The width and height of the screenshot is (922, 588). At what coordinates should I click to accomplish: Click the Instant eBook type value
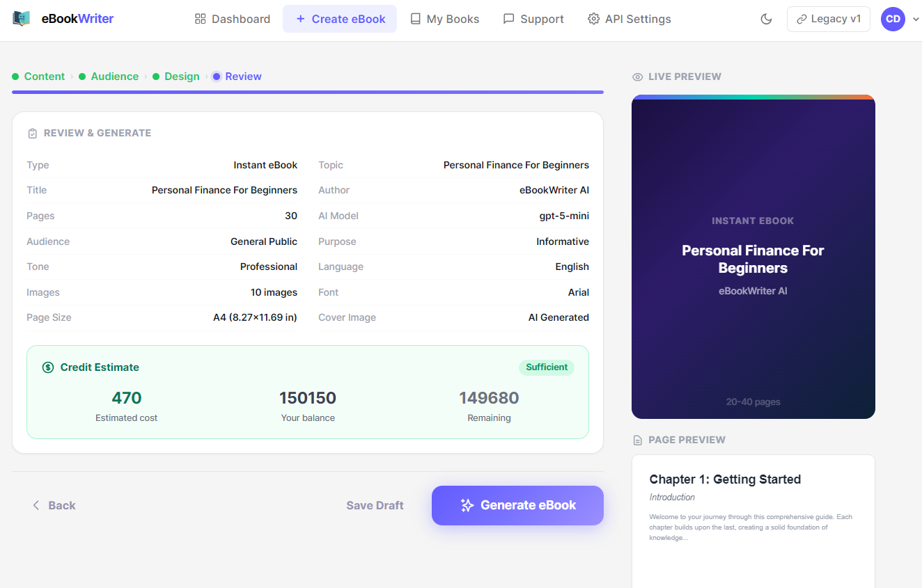click(265, 165)
